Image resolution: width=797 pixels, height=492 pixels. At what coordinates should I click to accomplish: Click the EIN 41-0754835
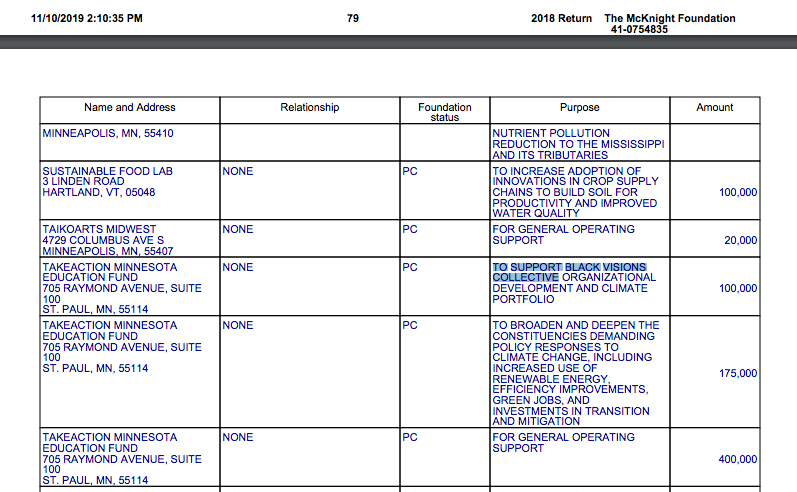639,29
